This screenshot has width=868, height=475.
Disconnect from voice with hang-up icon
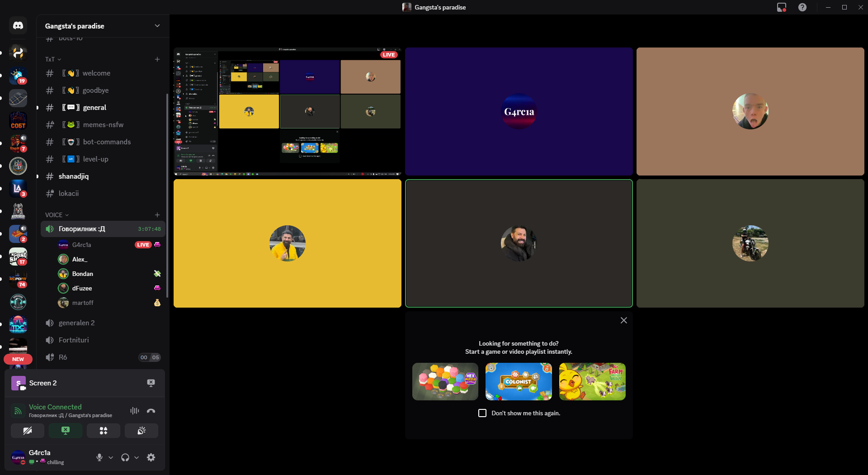point(151,411)
